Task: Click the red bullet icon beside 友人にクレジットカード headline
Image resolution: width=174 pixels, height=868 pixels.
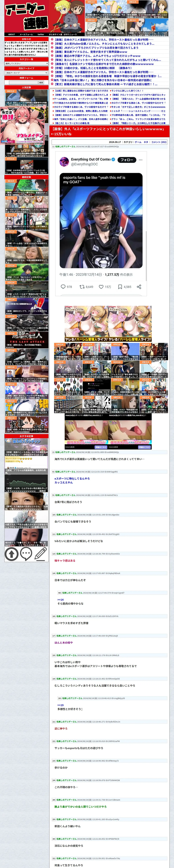Action: tap(52, 60)
